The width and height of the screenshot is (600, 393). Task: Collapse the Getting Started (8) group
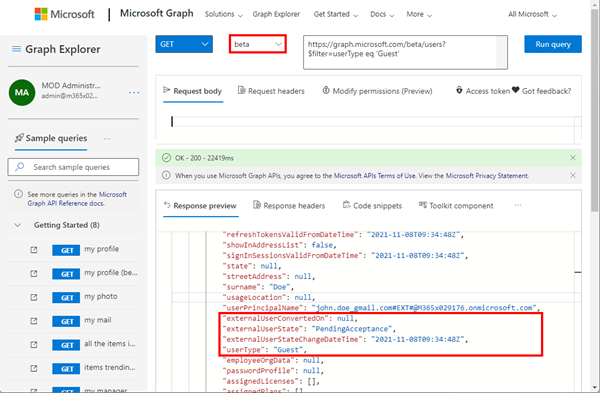[18, 225]
